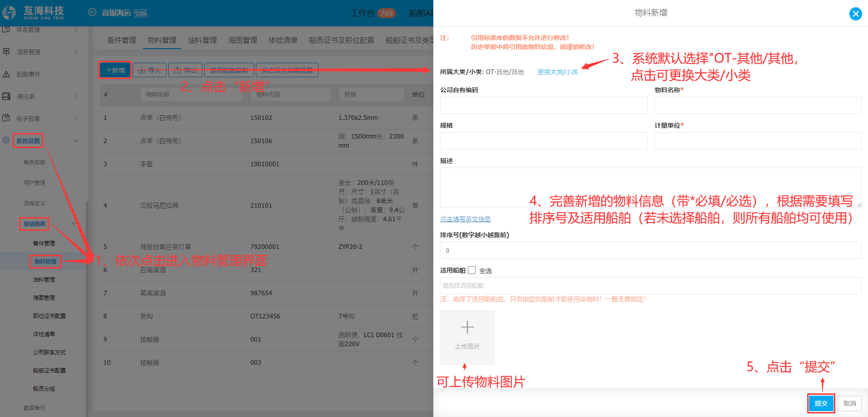Click the 导入 button
This screenshot has height=417, width=868.
pyautogui.click(x=149, y=70)
